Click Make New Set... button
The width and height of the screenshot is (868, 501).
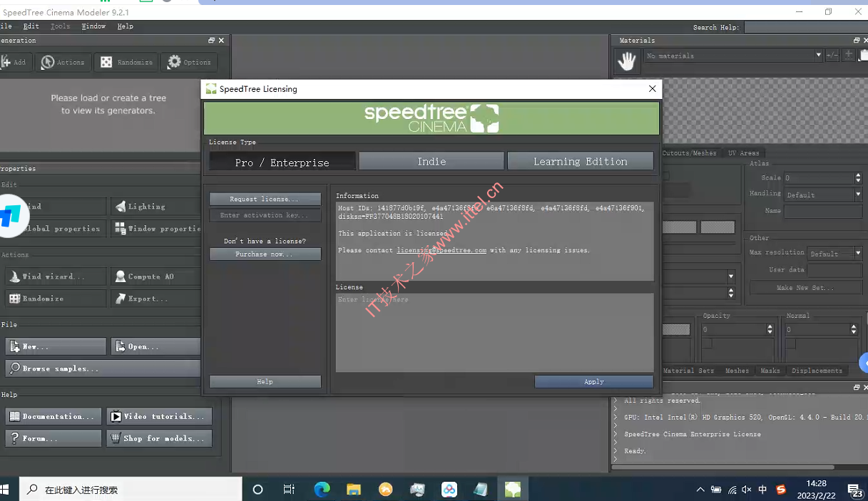coord(805,287)
